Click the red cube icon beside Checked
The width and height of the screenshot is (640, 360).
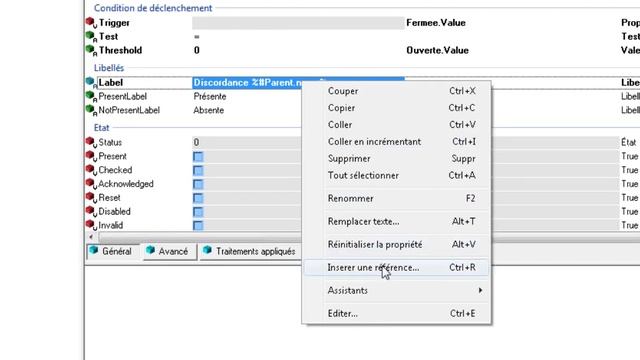coord(90,169)
